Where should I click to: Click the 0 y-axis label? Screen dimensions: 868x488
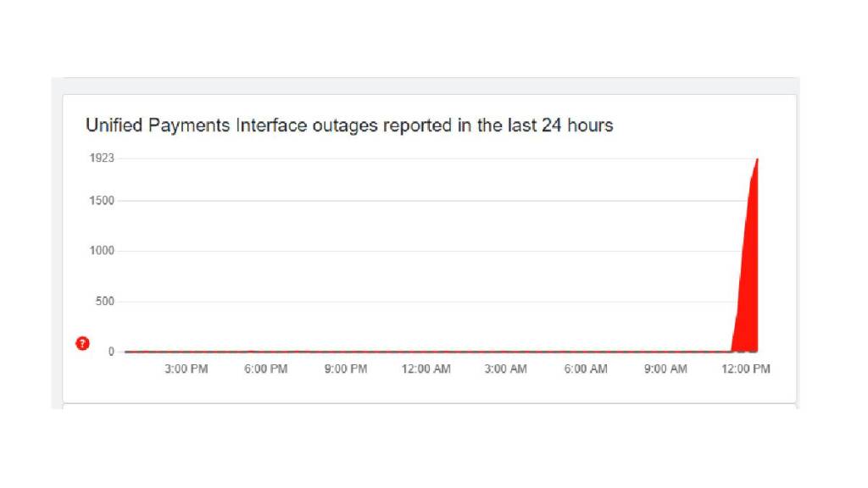point(111,352)
